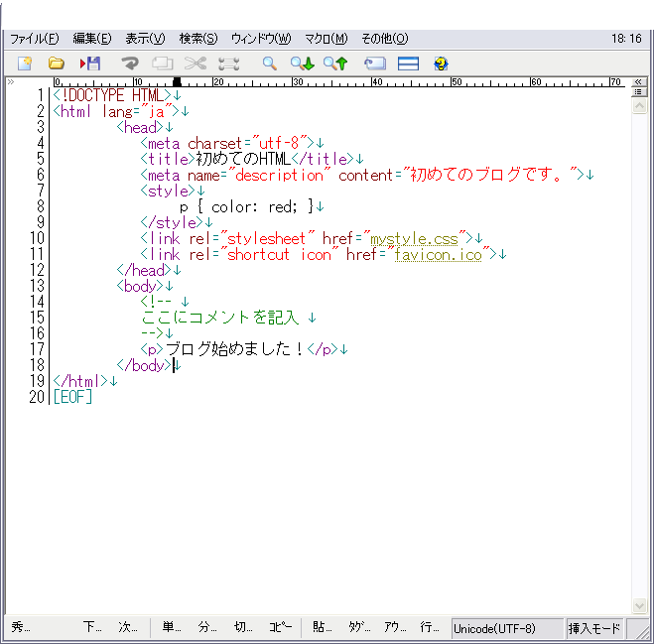The width and height of the screenshot is (654, 644).
Task: Click the </html> tag on line 19
Action: click(x=80, y=381)
